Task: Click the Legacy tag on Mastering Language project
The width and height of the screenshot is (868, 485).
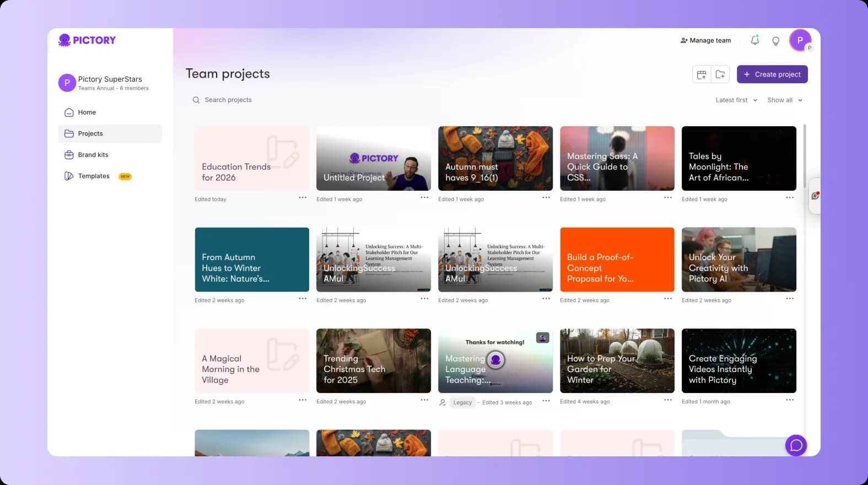Action: (462, 402)
